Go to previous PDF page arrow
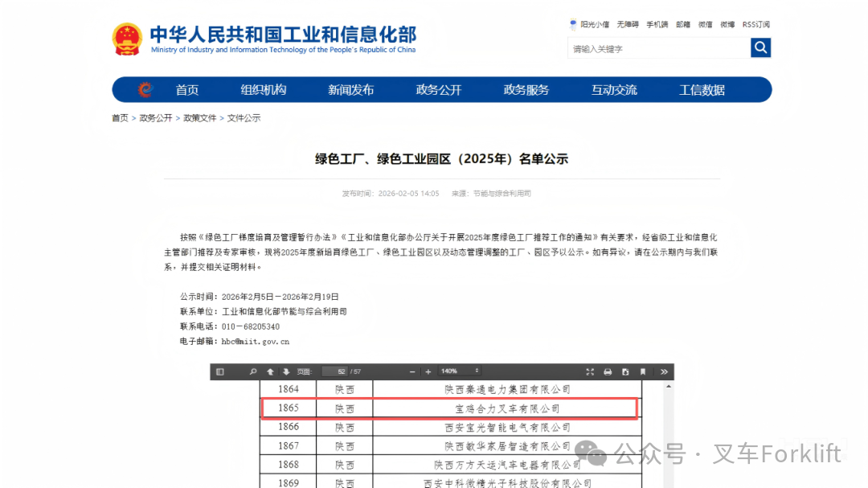 tap(270, 371)
